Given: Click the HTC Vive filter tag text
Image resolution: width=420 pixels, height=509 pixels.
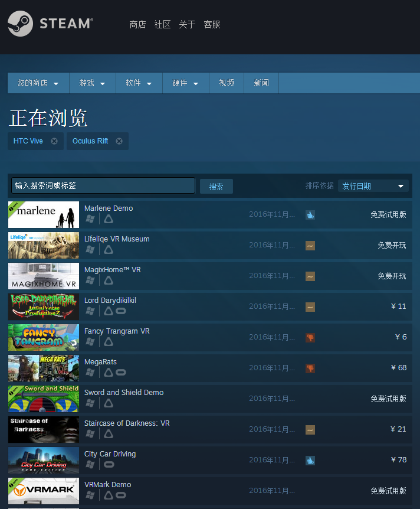Looking at the screenshot, I should click(x=28, y=141).
